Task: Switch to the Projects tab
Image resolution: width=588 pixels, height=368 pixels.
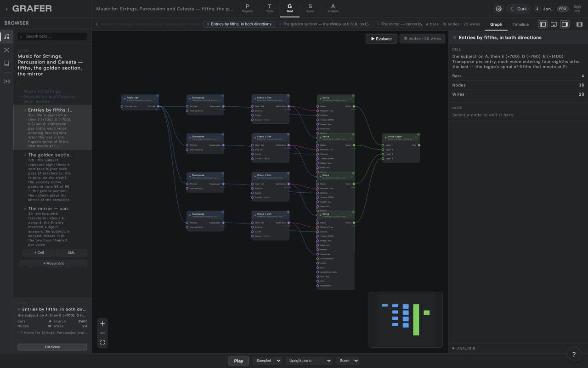Action: (x=247, y=8)
